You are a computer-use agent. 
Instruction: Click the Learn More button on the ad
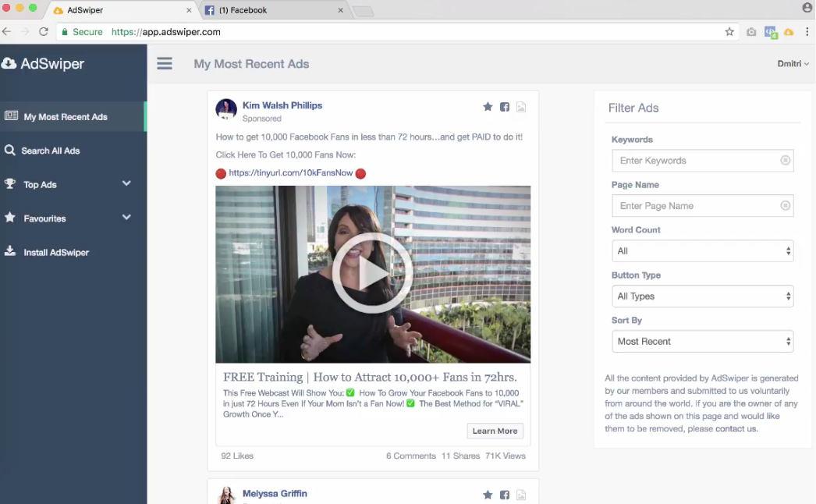[495, 431]
